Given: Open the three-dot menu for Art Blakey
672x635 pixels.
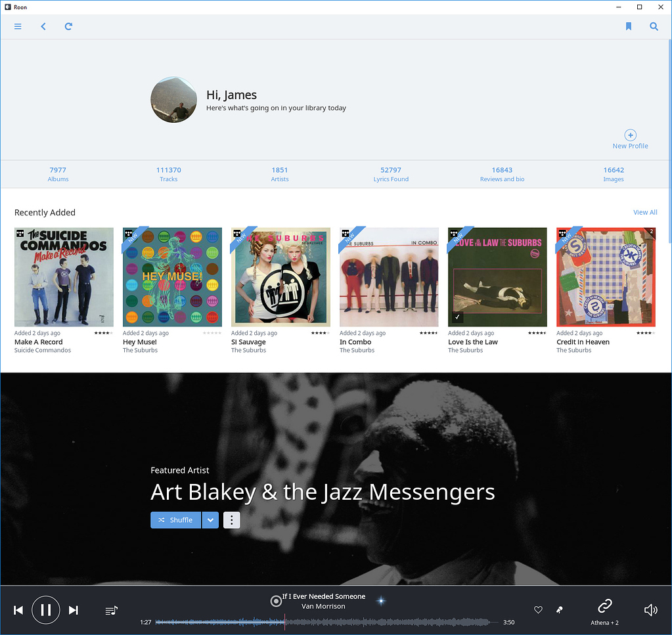Looking at the screenshot, I should (231, 519).
